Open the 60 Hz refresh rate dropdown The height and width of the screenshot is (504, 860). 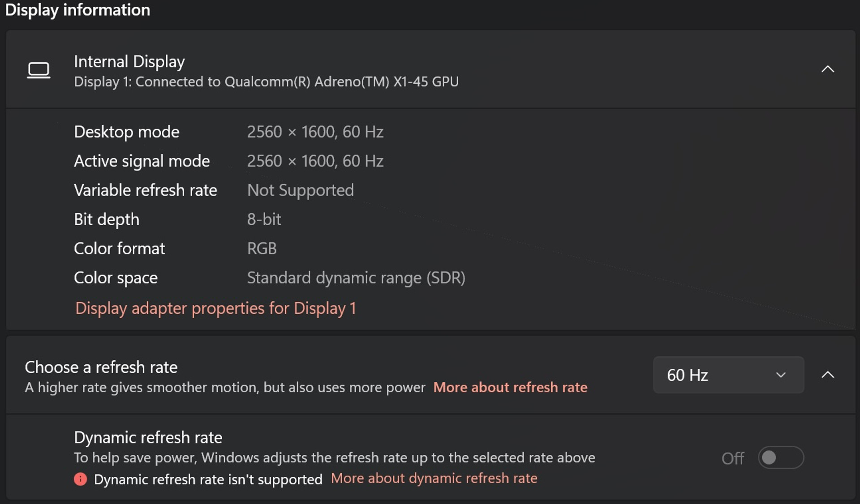click(x=728, y=375)
